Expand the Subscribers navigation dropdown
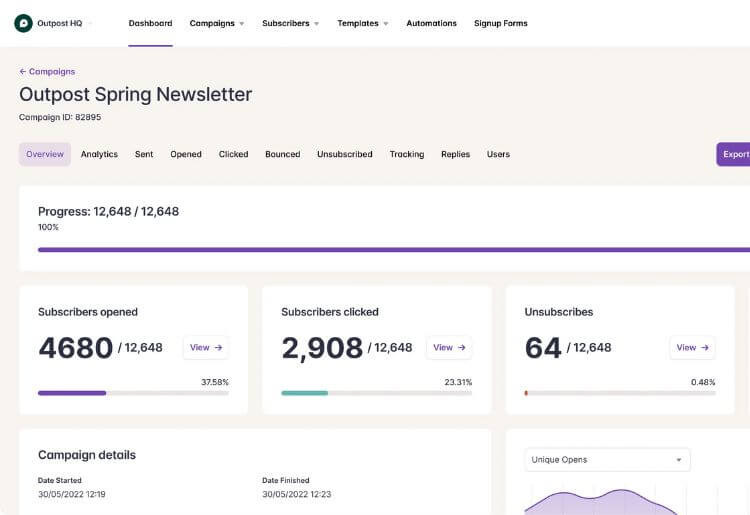 coord(290,23)
